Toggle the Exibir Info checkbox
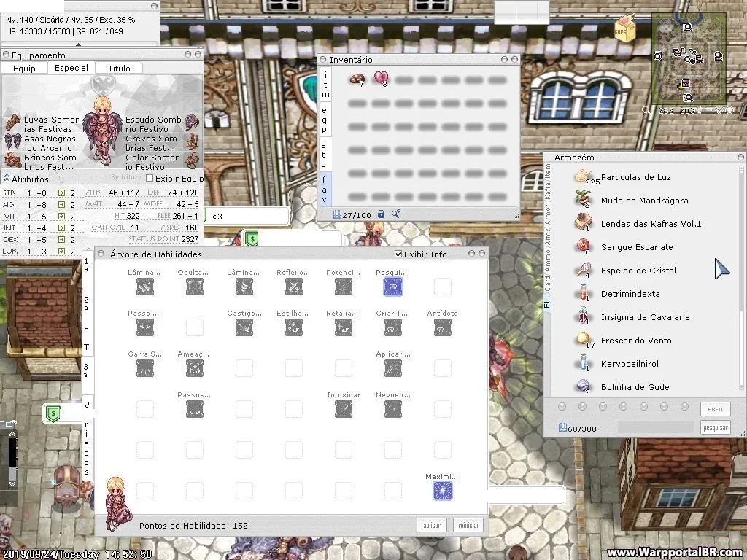This screenshot has height=560, width=747. pos(399,254)
